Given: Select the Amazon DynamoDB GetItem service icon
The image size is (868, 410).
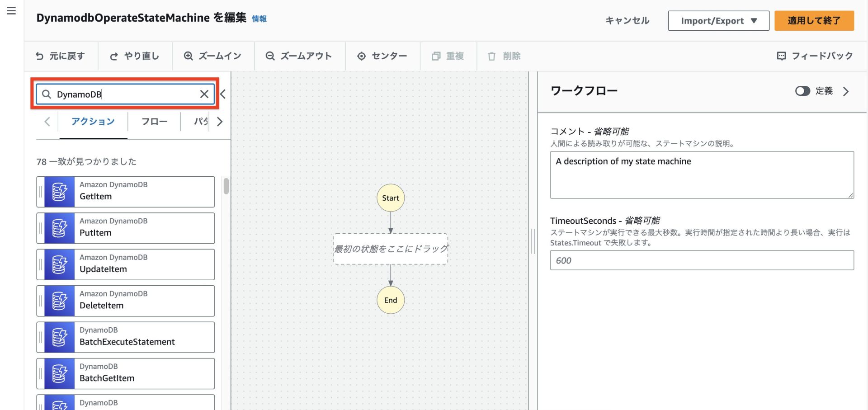Looking at the screenshot, I should click(x=59, y=191).
